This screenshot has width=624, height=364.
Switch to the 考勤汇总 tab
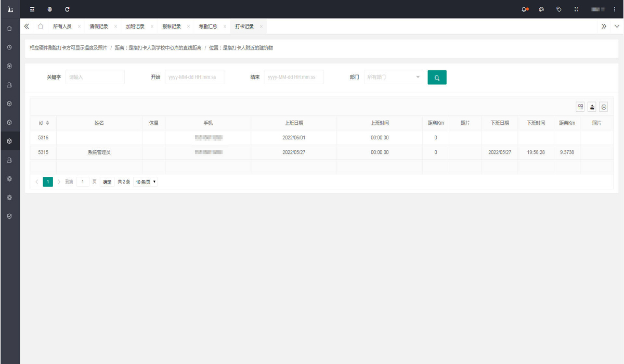(x=207, y=27)
